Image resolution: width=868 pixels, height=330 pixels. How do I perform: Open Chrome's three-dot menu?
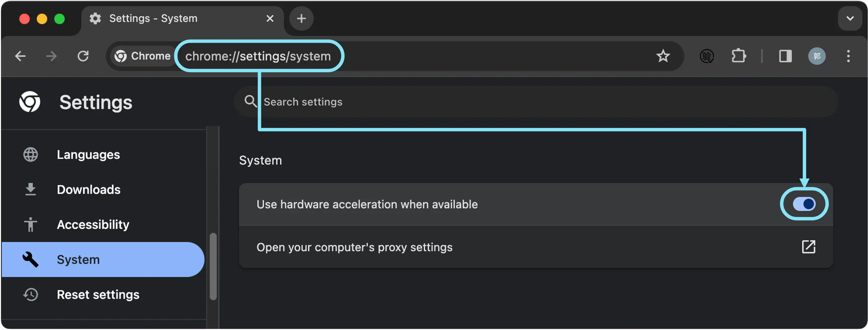click(848, 56)
